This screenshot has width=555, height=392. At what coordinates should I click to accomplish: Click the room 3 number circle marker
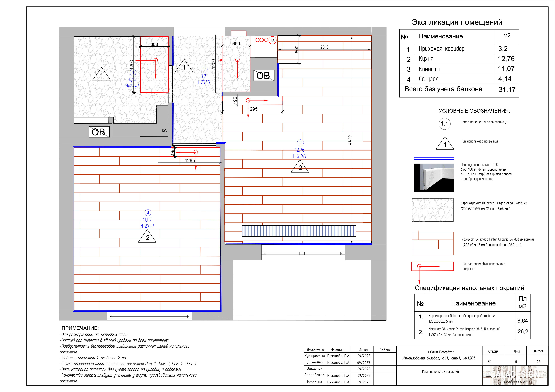(148, 213)
